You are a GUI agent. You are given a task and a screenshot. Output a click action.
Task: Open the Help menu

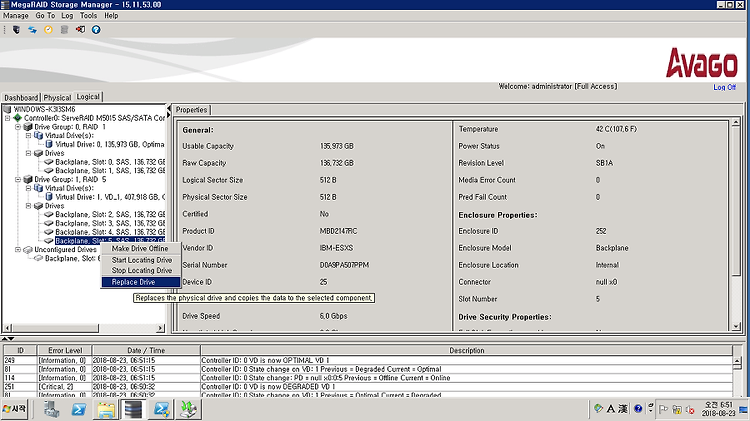[x=111, y=15]
